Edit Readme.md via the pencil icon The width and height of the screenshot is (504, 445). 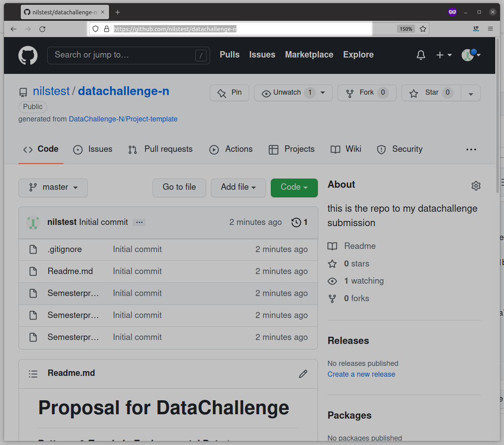(x=303, y=373)
